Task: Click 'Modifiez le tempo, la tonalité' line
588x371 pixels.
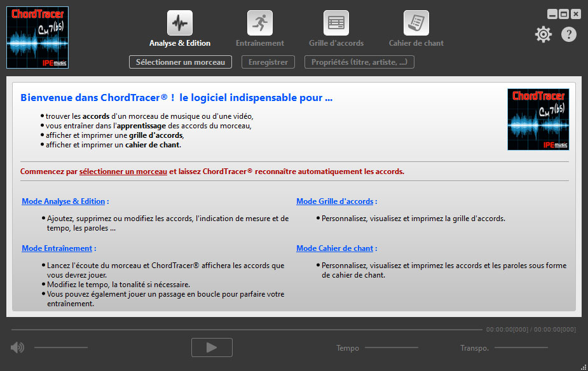Action: [x=118, y=285]
